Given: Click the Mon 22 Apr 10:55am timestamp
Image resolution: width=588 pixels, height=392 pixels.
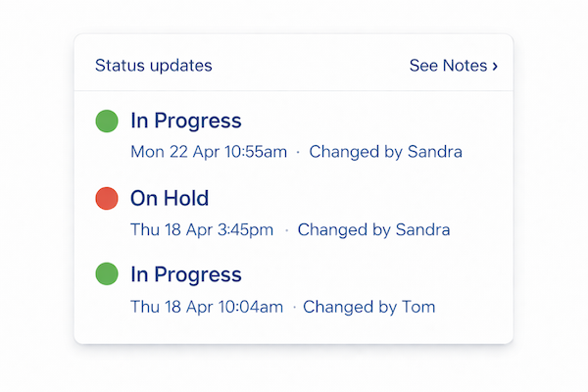Looking at the screenshot, I should 209,152.
